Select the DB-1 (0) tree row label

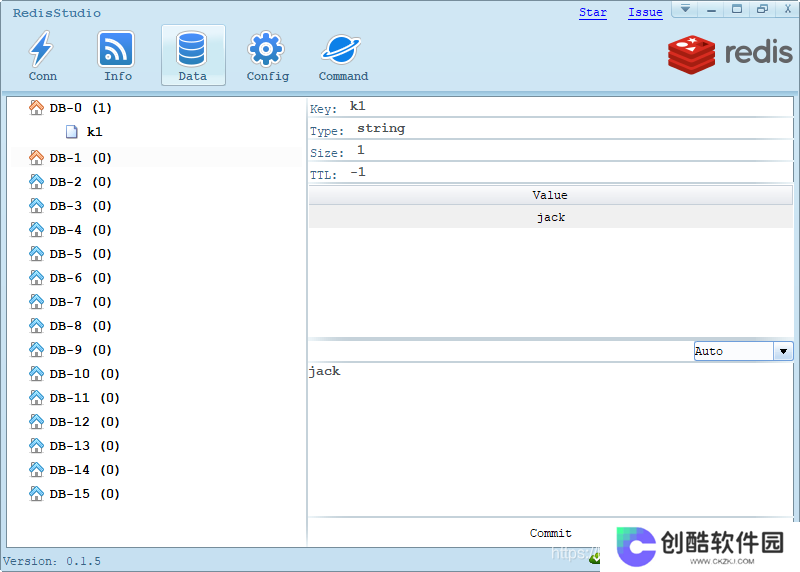click(80, 158)
